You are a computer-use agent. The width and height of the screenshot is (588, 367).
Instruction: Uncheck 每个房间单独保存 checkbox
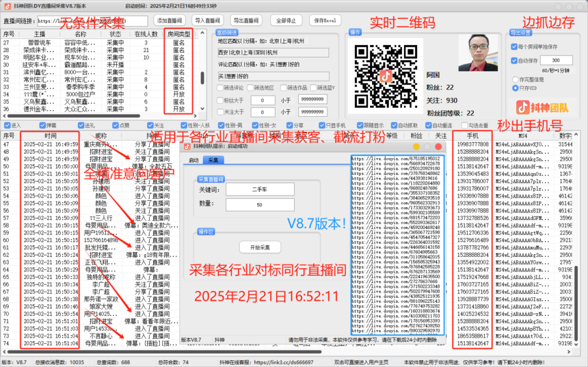(x=514, y=47)
